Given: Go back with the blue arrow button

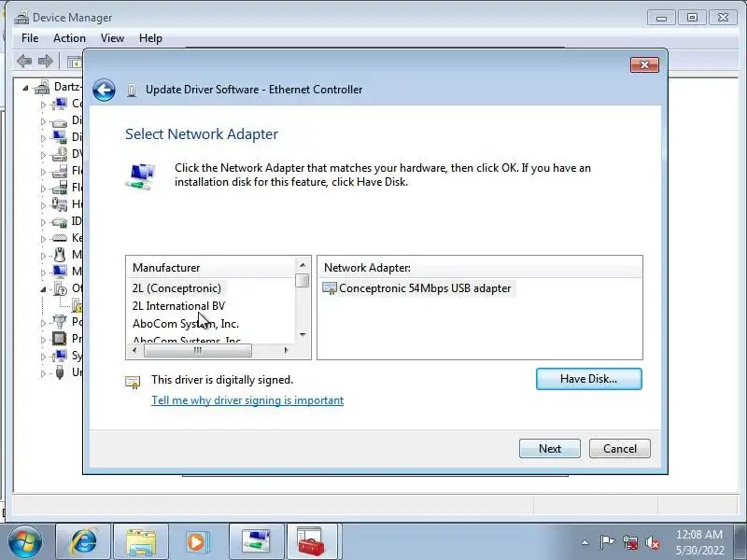Looking at the screenshot, I should coord(104,90).
